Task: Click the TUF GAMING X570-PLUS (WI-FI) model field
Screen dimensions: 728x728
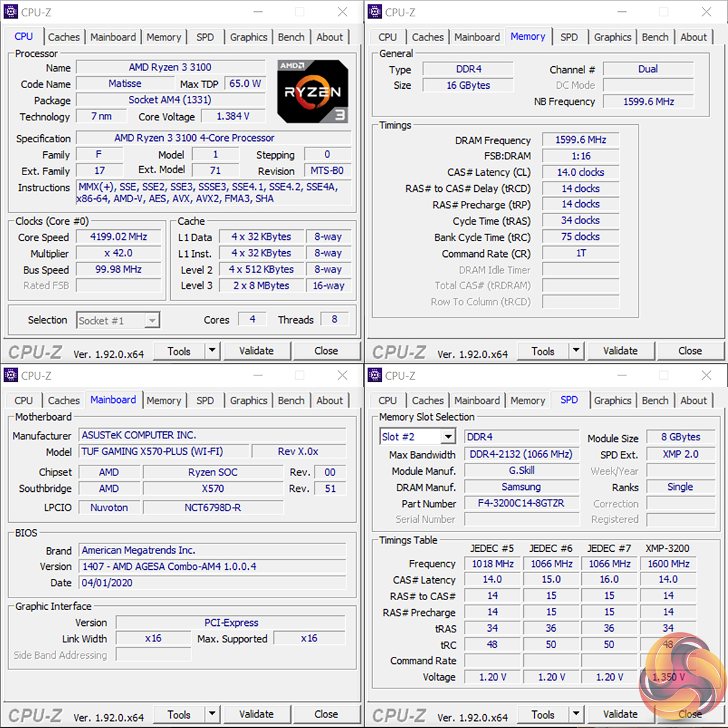Action: click(x=164, y=452)
